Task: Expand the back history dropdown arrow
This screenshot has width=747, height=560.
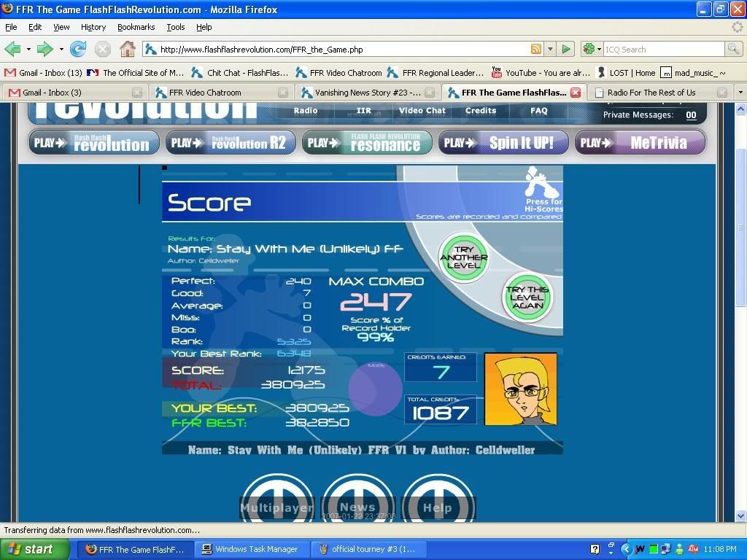Action: 28,50
